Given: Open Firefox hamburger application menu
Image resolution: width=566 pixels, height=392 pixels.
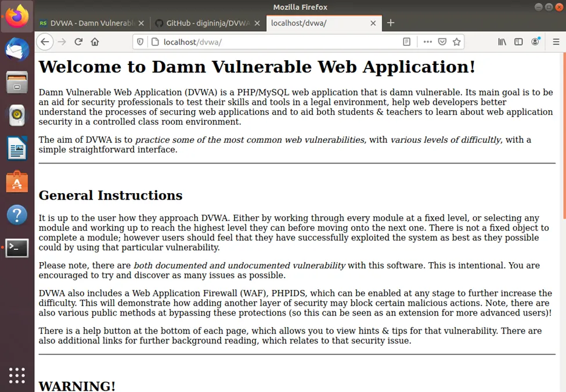Looking at the screenshot, I should click(556, 42).
